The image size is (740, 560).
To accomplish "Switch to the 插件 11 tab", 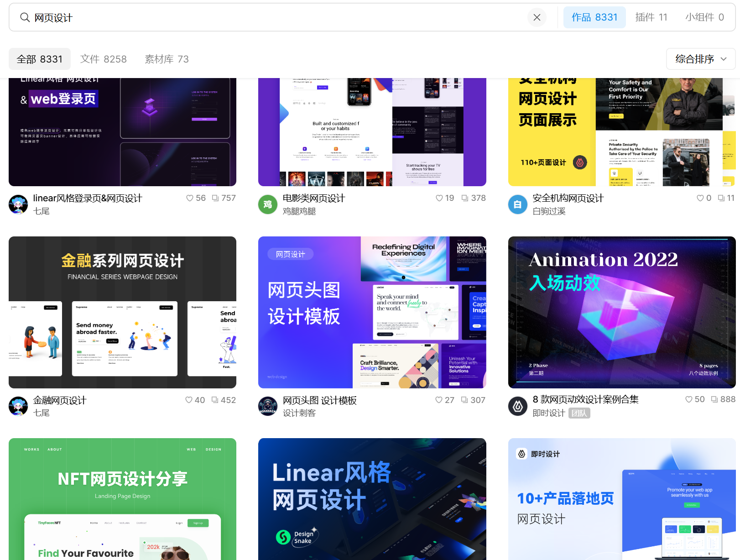I will click(651, 17).
